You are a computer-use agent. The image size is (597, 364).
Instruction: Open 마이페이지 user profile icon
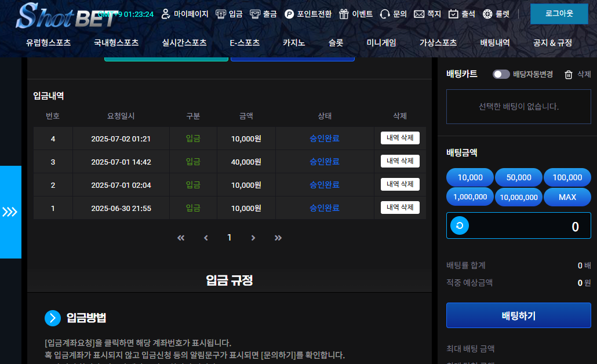click(166, 14)
